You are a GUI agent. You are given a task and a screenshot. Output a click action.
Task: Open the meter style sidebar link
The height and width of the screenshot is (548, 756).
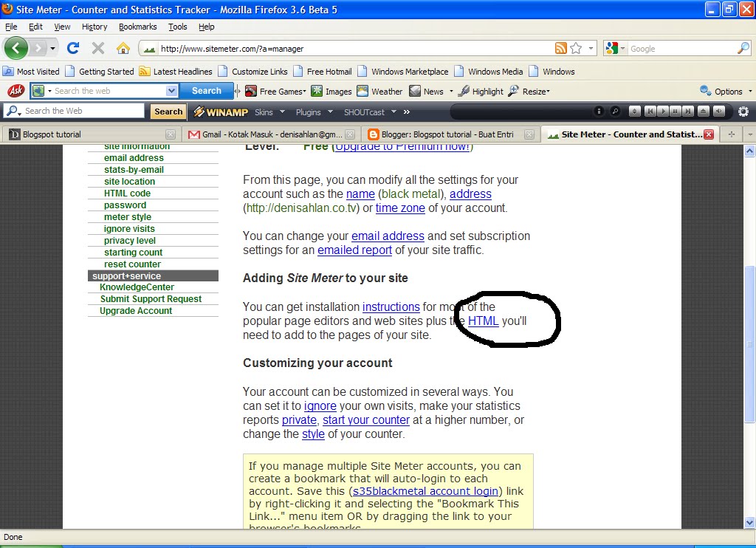coord(127,216)
